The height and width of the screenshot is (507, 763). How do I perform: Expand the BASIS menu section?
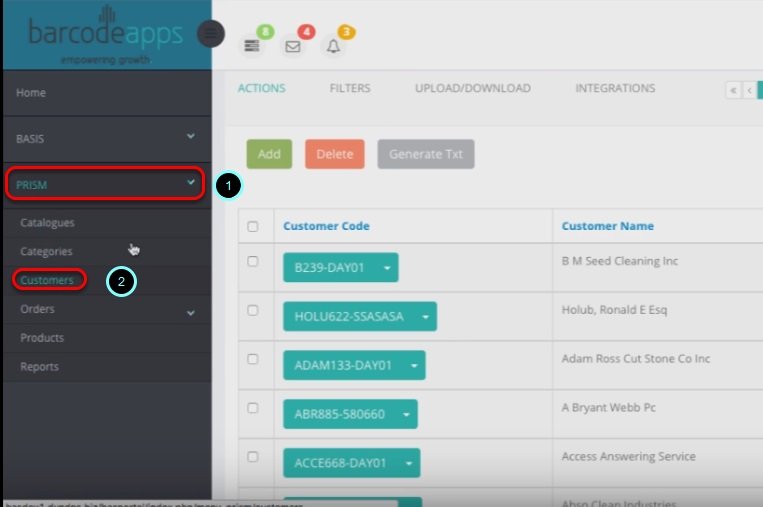pyautogui.click(x=107, y=139)
